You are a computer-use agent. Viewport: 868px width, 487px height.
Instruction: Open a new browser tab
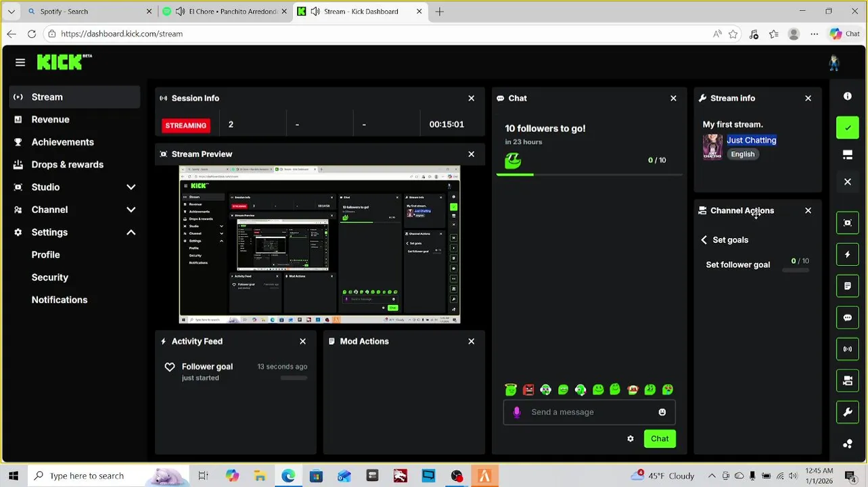[x=440, y=11]
